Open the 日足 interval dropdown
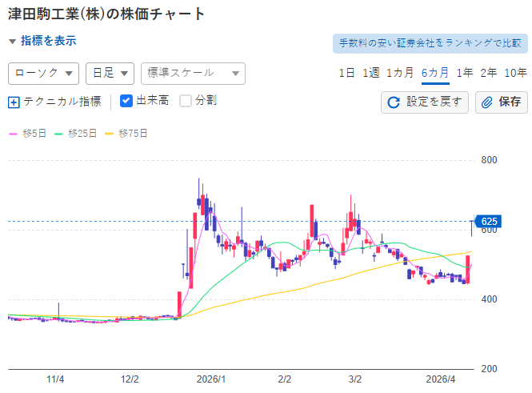 point(110,74)
